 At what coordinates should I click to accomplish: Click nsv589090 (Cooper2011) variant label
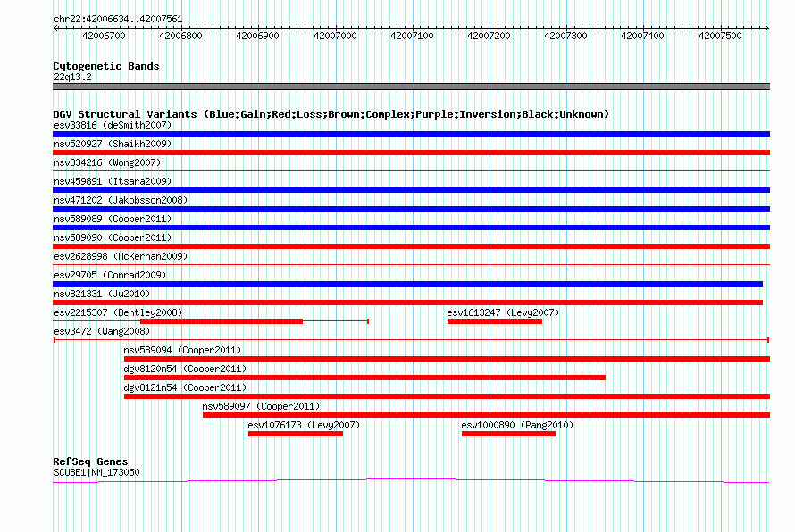[x=113, y=237]
